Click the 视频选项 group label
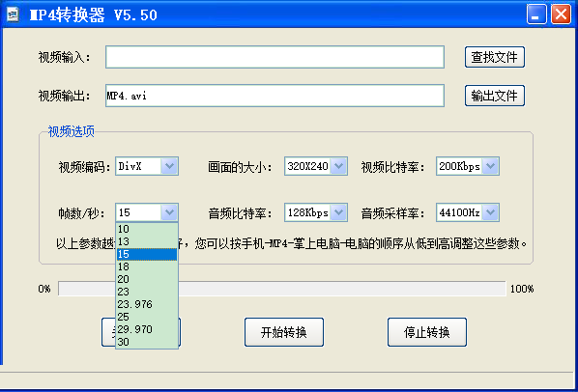This screenshot has height=392, width=578. (x=72, y=131)
